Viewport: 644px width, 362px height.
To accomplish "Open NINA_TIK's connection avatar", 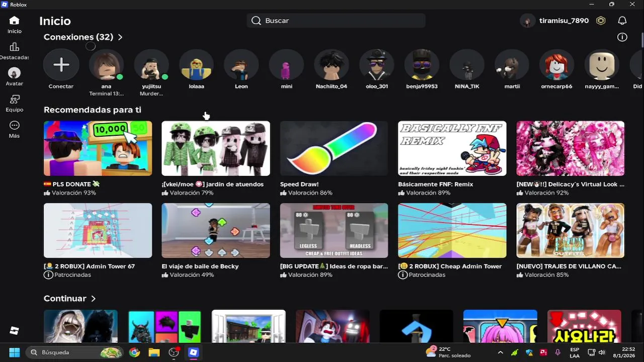I will [467, 64].
